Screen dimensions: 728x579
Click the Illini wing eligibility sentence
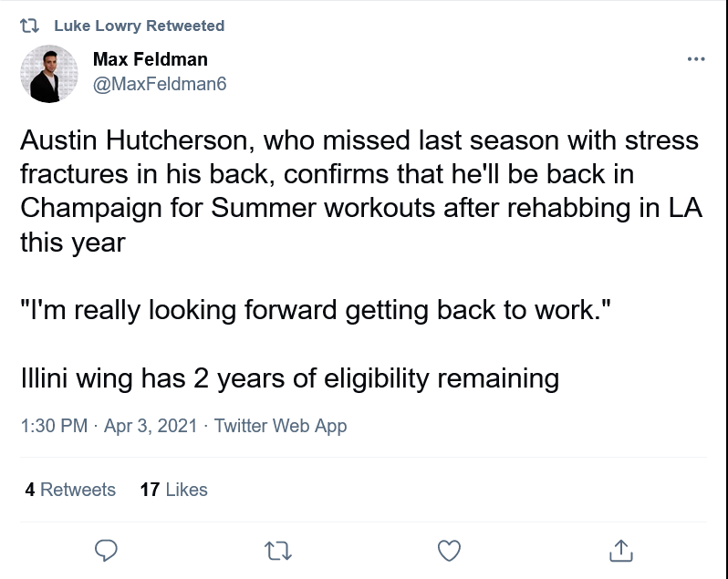click(289, 377)
